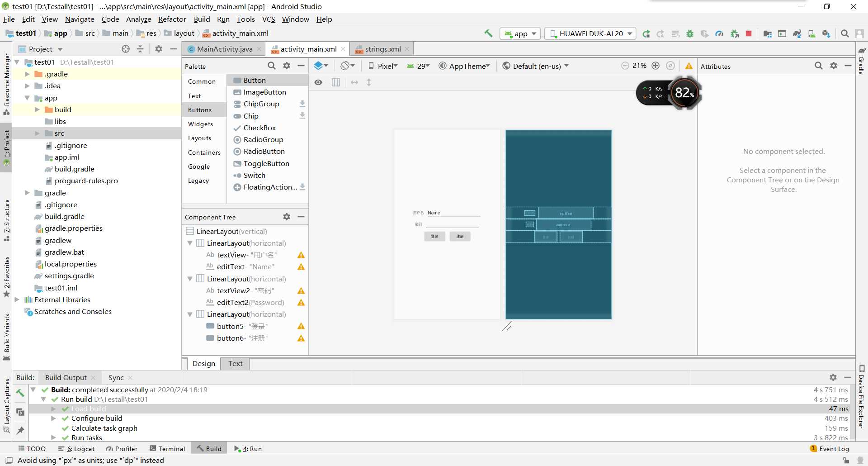Select the Layouts palette category
This screenshot has height=466, width=868.
(x=199, y=138)
